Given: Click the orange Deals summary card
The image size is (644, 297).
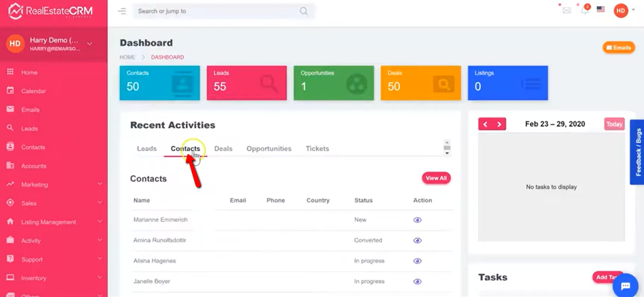Looking at the screenshot, I should pyautogui.click(x=420, y=83).
